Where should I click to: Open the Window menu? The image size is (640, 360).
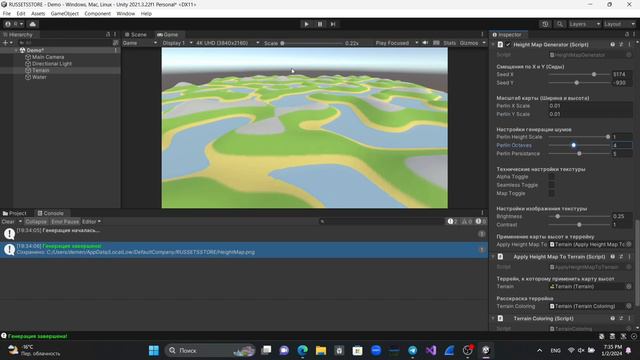[125, 13]
